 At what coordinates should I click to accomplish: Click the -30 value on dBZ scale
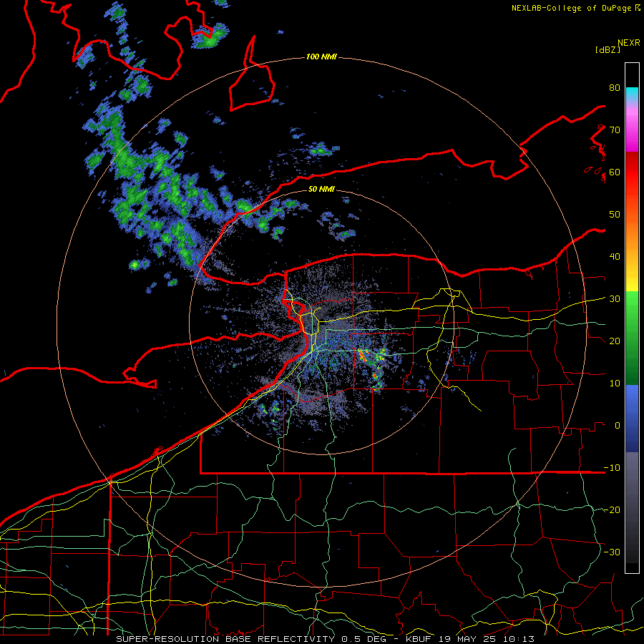point(612,552)
